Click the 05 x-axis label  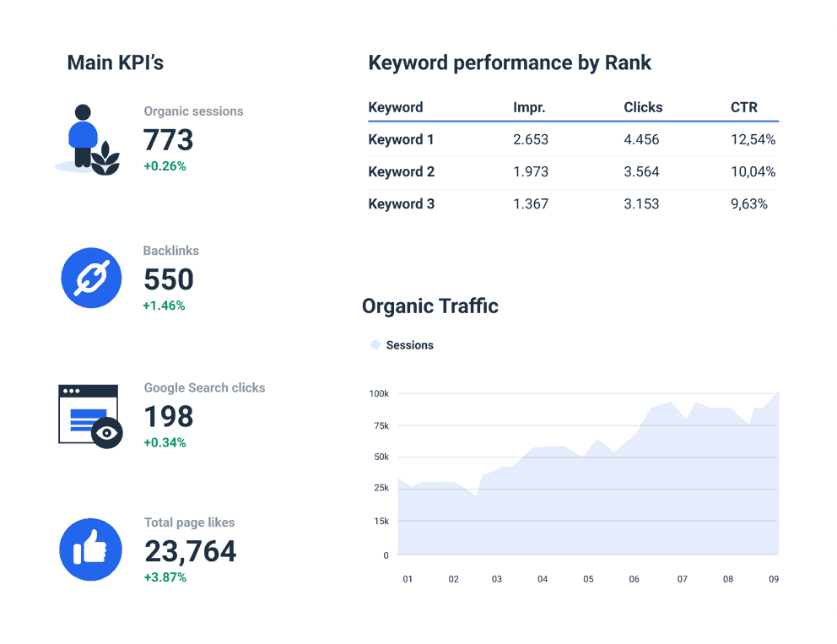(x=588, y=579)
